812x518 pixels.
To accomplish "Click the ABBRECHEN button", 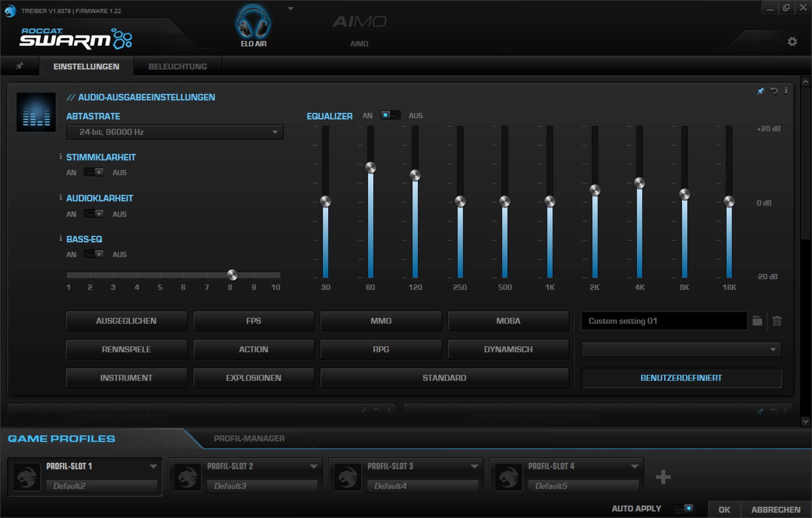I will (775, 509).
